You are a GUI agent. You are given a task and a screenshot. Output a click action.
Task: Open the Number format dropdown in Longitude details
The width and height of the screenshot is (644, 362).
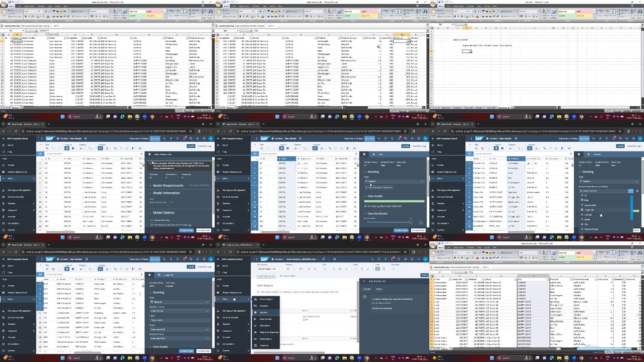click(180, 311)
